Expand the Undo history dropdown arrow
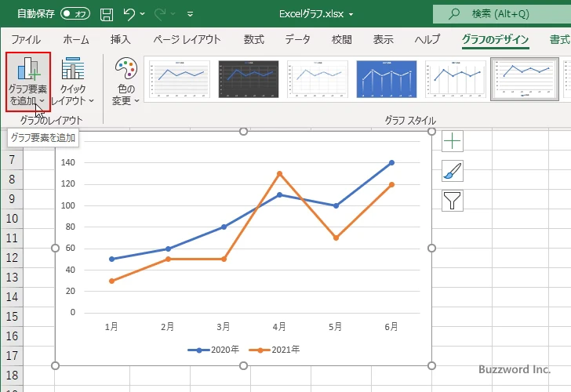The width and height of the screenshot is (571, 392). [x=143, y=14]
